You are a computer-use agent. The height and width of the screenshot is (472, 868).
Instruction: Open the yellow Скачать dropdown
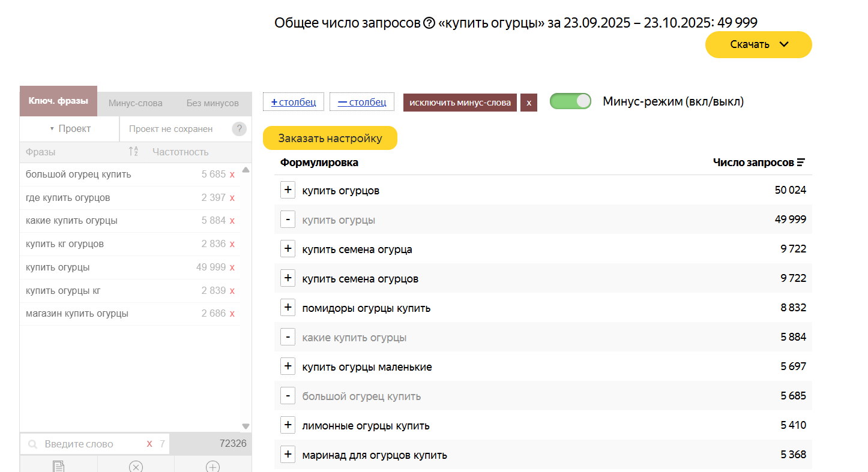(x=759, y=44)
